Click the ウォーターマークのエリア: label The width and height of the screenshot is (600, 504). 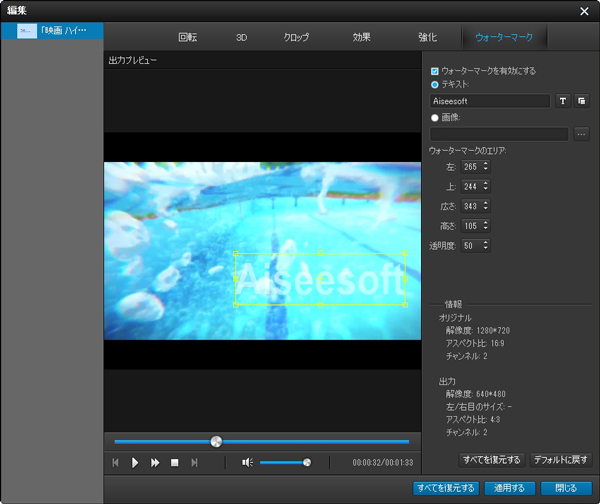pyautogui.click(x=467, y=151)
